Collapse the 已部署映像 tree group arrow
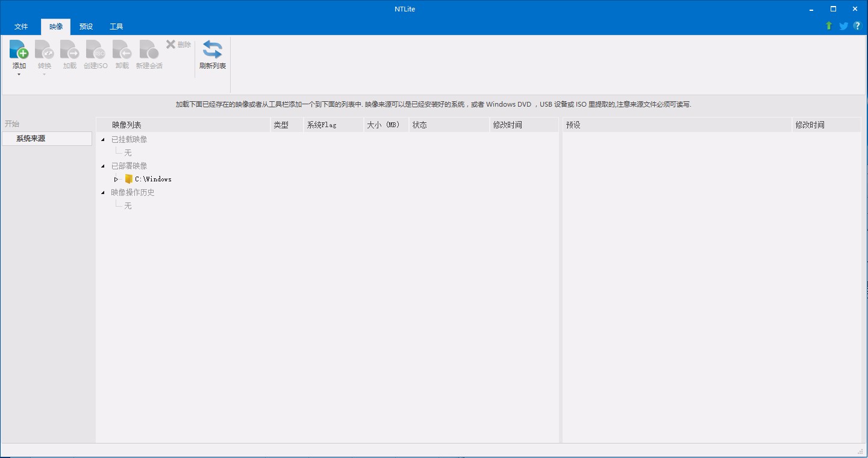The image size is (868, 458). click(103, 166)
